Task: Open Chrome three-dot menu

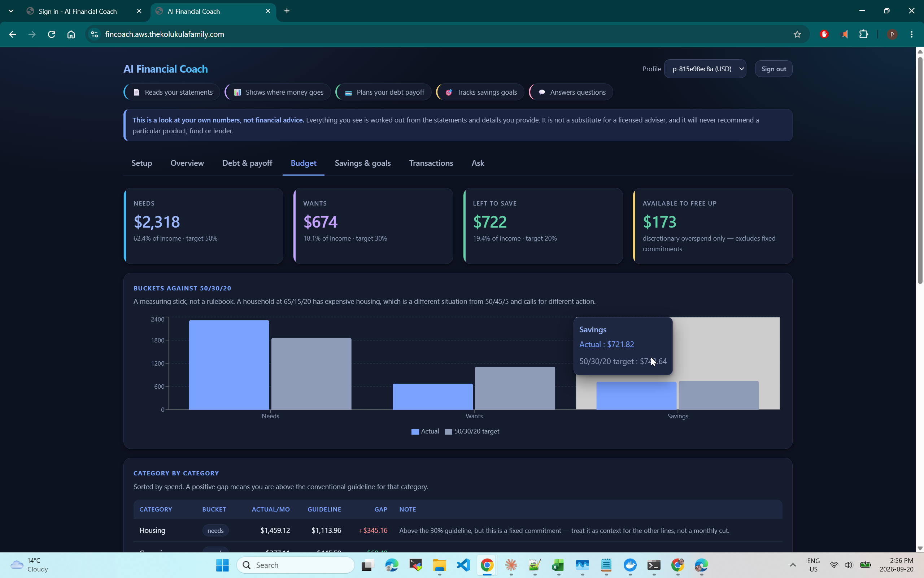Action: tap(911, 34)
